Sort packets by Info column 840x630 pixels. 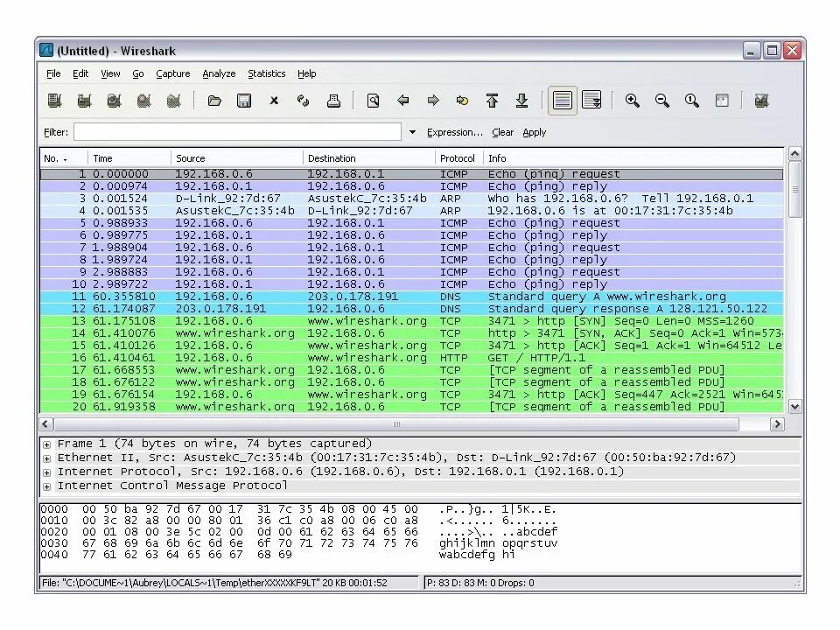click(x=633, y=158)
